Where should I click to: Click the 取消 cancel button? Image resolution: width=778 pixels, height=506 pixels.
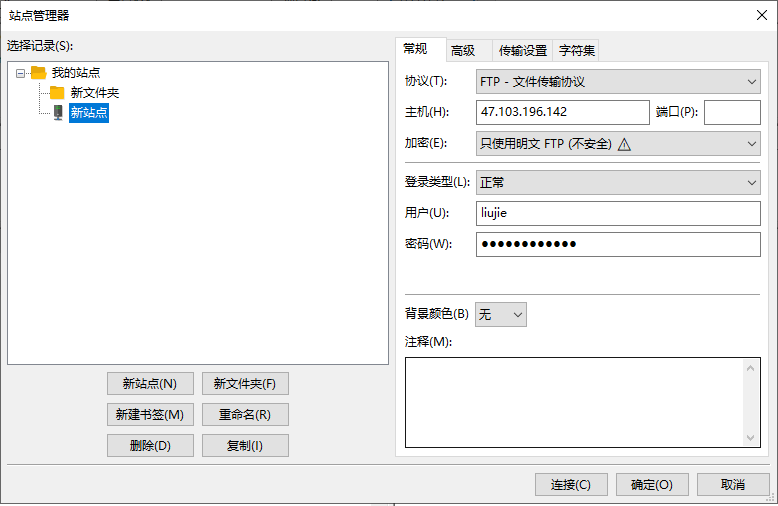(x=733, y=484)
